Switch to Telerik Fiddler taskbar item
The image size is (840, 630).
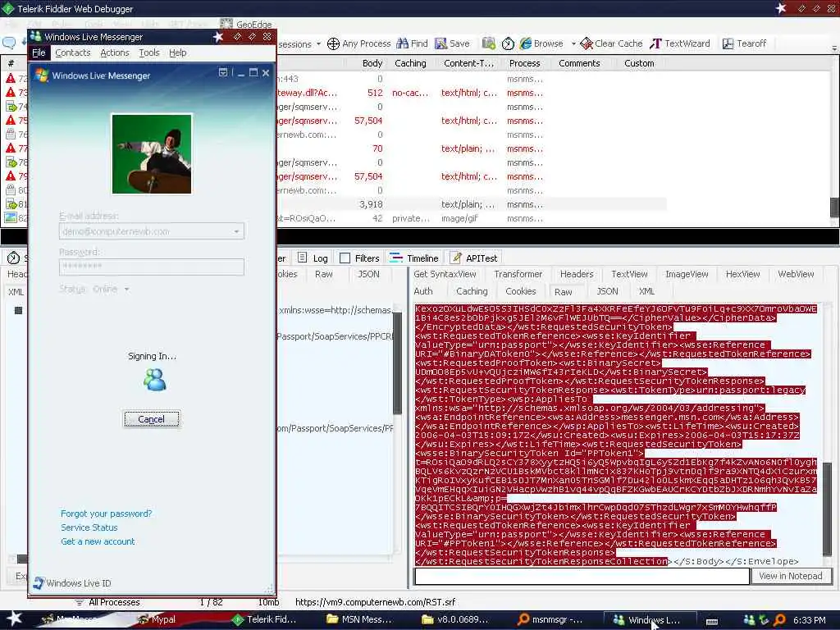coord(265,619)
